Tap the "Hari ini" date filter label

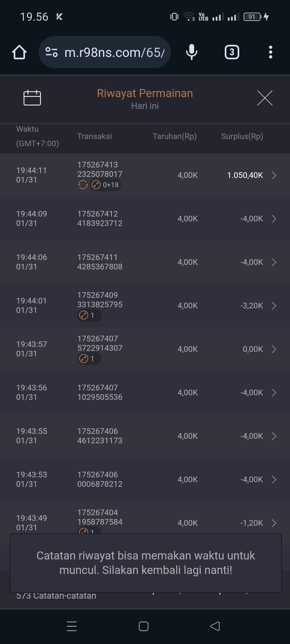tap(145, 106)
